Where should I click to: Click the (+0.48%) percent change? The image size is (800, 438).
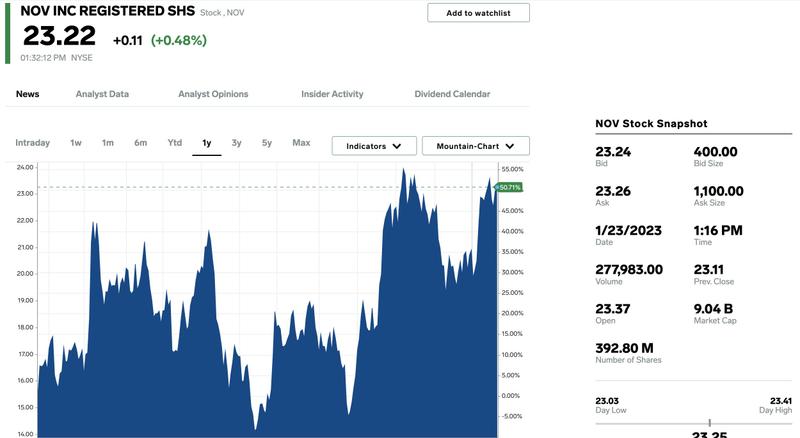(x=179, y=40)
